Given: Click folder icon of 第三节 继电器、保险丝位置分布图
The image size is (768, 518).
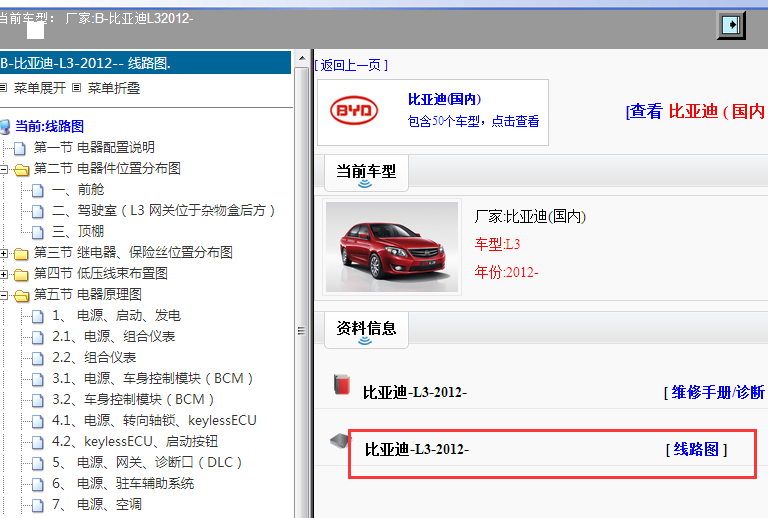Looking at the screenshot, I should (x=21, y=254).
